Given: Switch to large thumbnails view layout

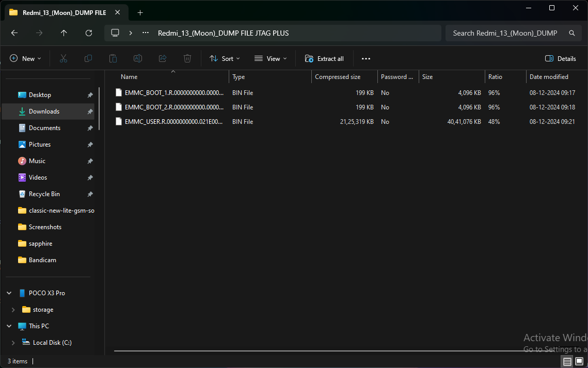Looking at the screenshot, I should point(579,361).
